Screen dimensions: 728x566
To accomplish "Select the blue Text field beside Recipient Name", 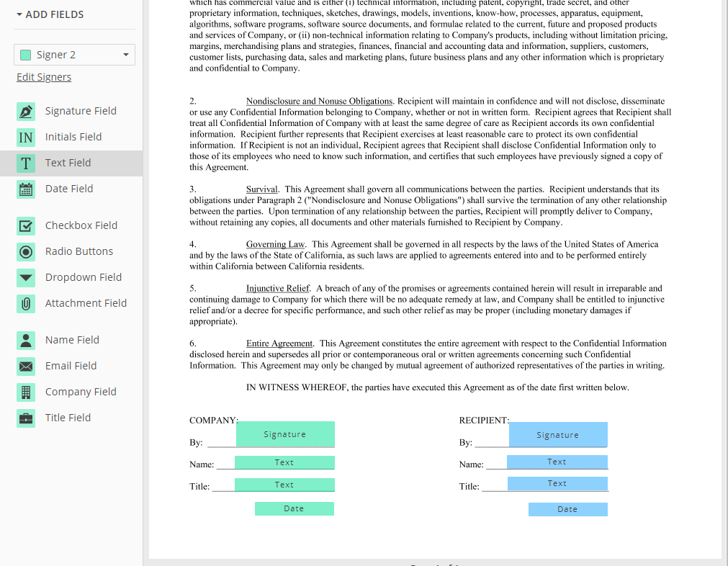I will click(557, 462).
